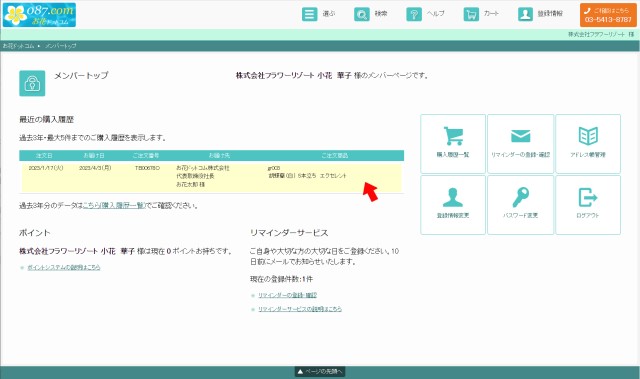Select the ヘルプ menu label
The width and height of the screenshot is (640, 379).
[436, 13]
